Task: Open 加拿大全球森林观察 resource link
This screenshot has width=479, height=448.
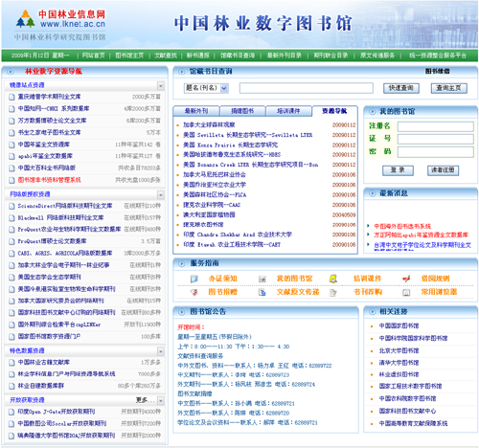Action: coord(209,125)
